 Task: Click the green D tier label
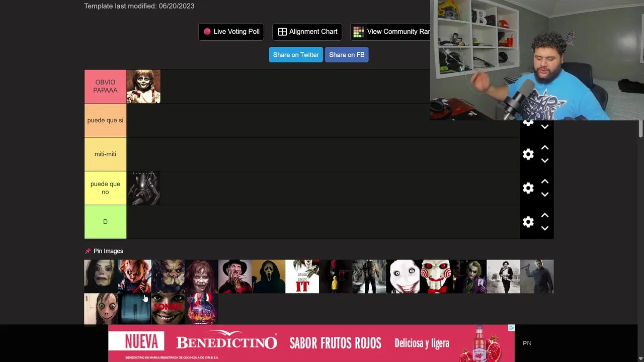point(105,222)
